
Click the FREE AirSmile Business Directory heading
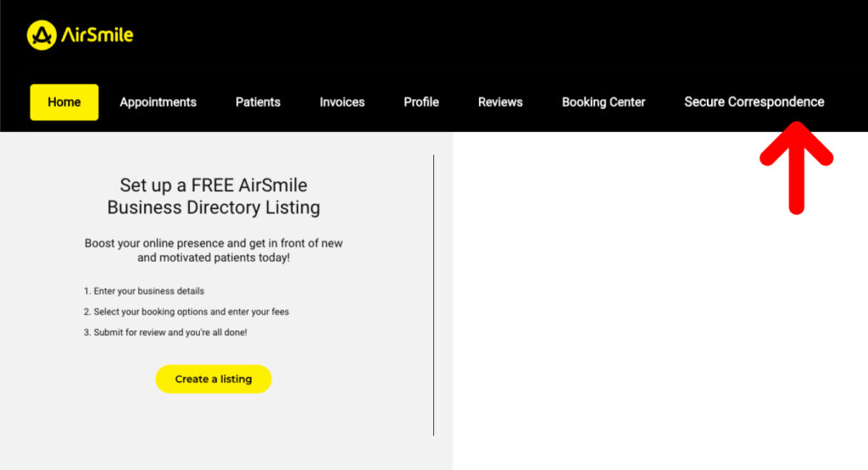[x=214, y=196]
